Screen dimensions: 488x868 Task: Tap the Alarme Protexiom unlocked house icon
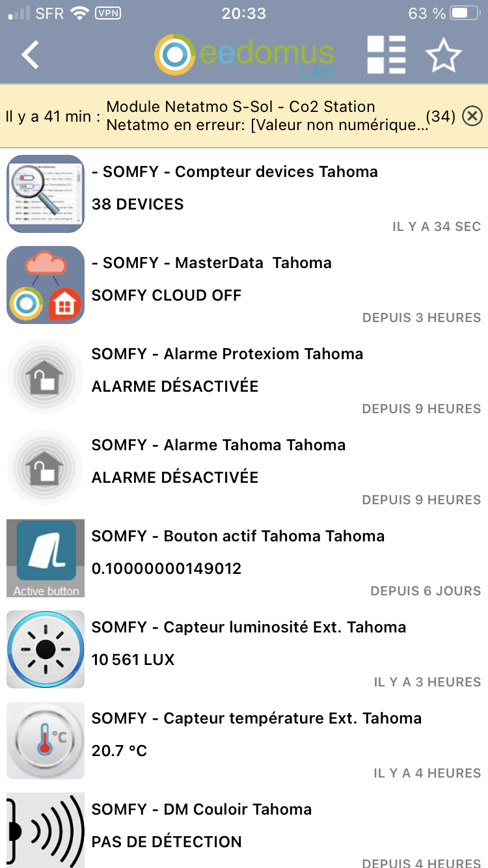(46, 376)
